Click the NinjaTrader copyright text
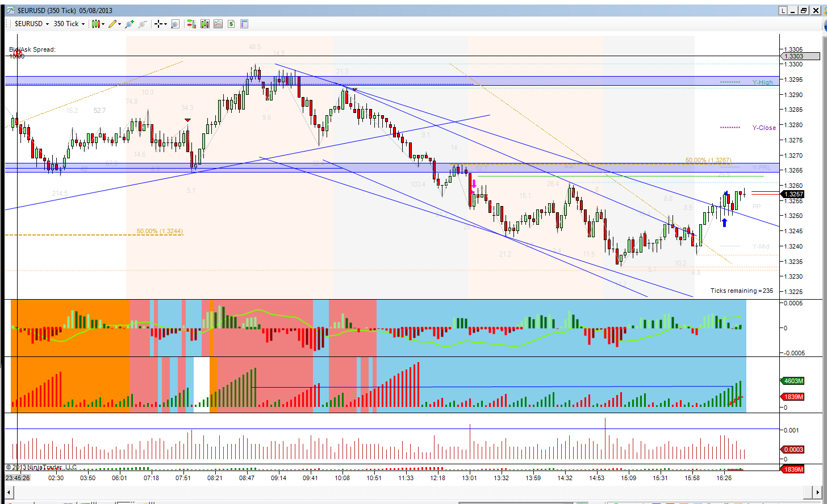The width and height of the screenshot is (827, 504). pyautogui.click(x=41, y=467)
